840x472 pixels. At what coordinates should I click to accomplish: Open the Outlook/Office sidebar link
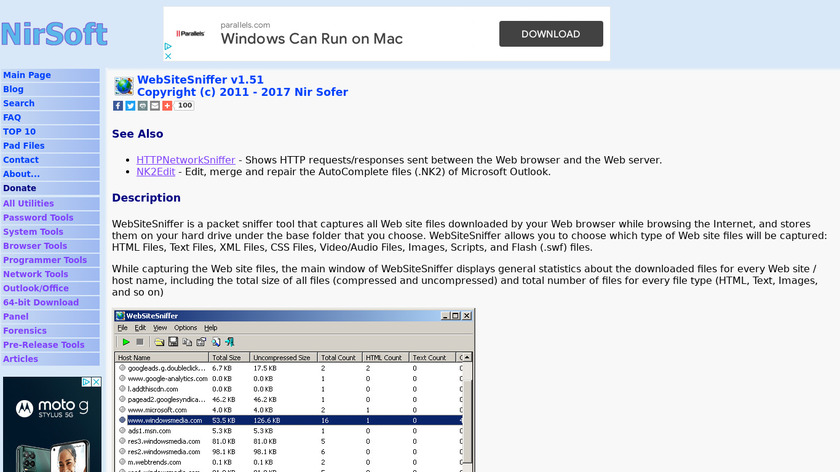[36, 288]
